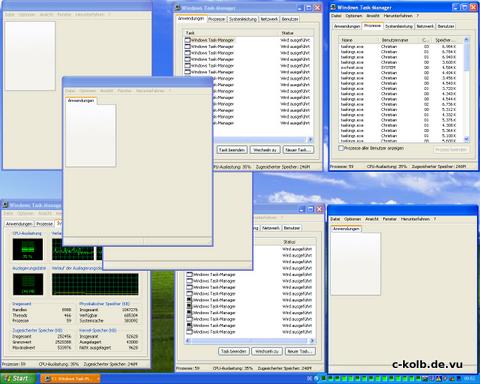Select Anwendungen tab in bottom-right window

(346, 229)
